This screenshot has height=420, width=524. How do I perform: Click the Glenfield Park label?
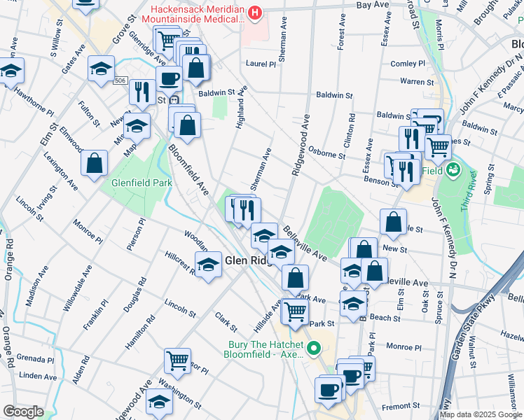(142, 183)
